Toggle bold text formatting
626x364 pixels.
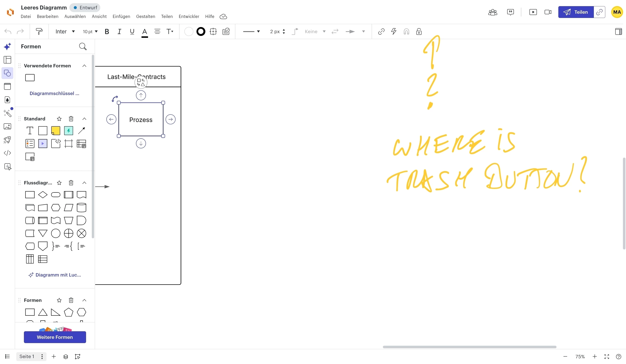107,31
